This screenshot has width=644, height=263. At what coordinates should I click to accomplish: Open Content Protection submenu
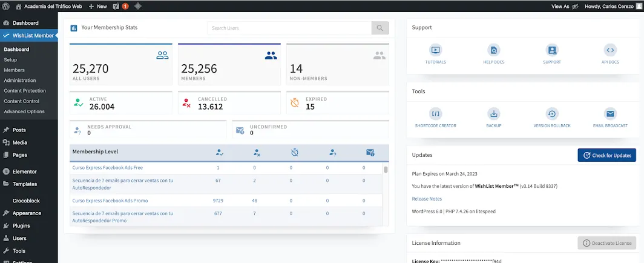tap(25, 91)
